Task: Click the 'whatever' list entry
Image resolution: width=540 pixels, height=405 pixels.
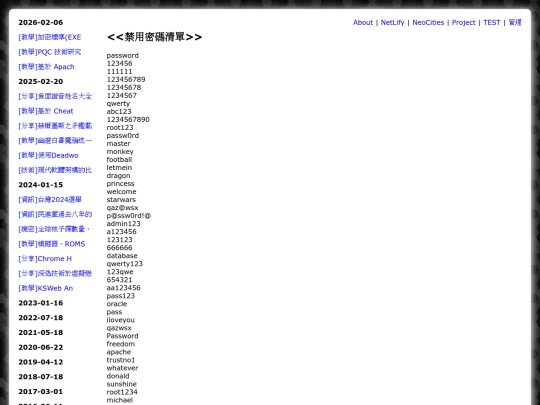Action: (x=122, y=368)
